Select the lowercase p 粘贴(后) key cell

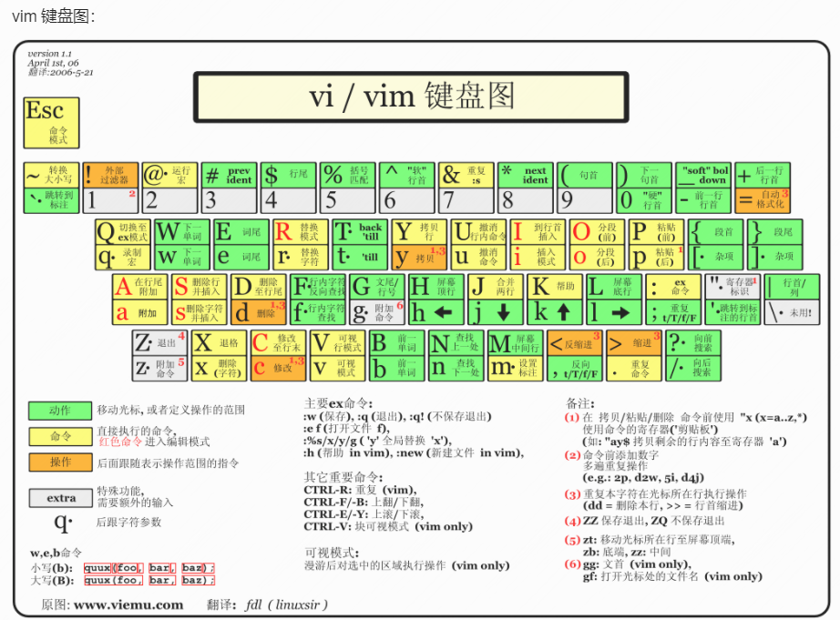tap(656, 257)
